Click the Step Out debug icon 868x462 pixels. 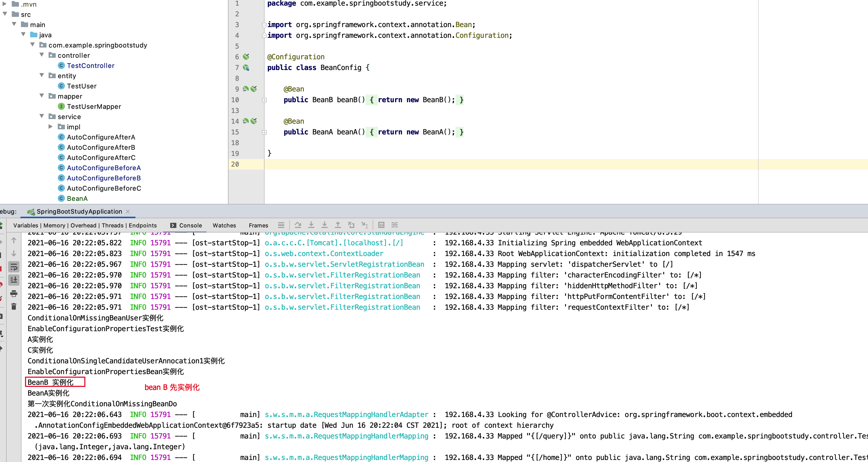coord(338,225)
